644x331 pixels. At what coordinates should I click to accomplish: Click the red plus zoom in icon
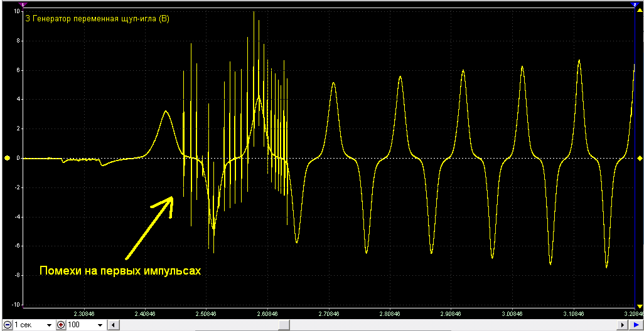[61, 325]
